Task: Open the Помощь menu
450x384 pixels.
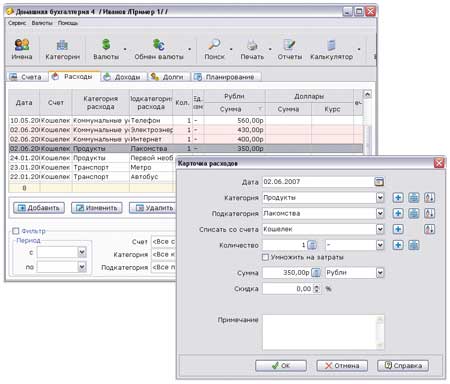Action: click(x=68, y=23)
